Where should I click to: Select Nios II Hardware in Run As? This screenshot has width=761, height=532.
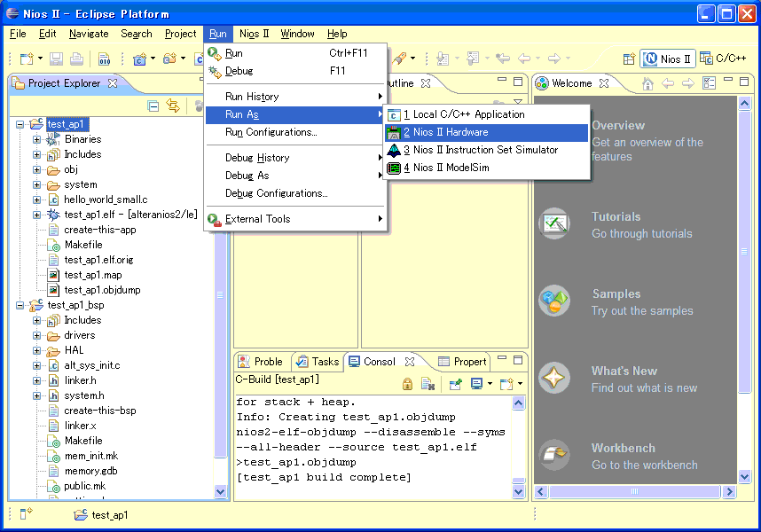(x=486, y=132)
